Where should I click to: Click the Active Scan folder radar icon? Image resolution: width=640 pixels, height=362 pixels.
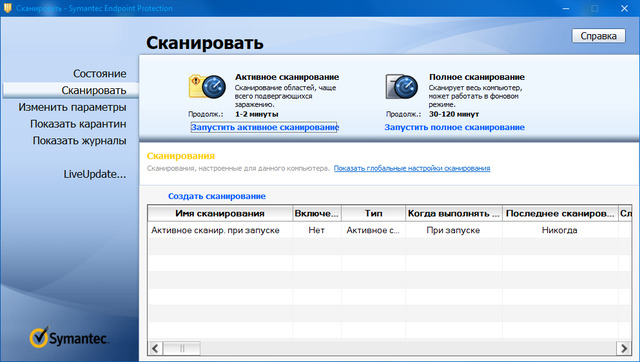click(x=207, y=86)
